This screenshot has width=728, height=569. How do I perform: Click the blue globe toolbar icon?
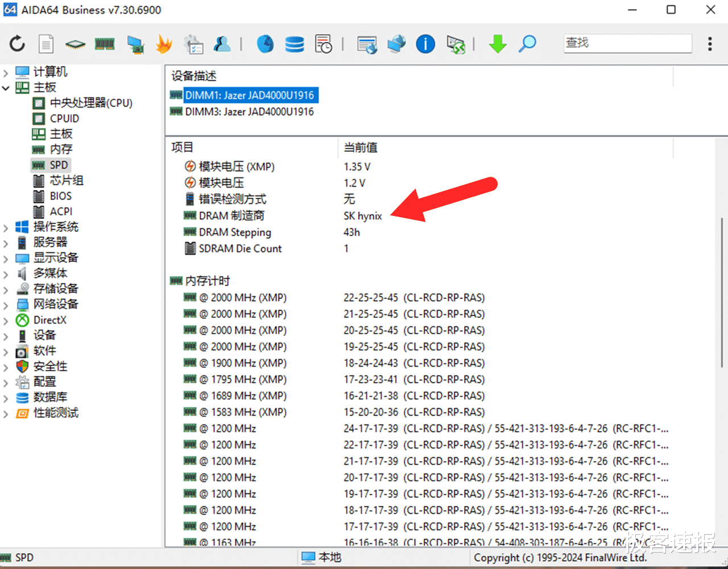click(x=265, y=44)
